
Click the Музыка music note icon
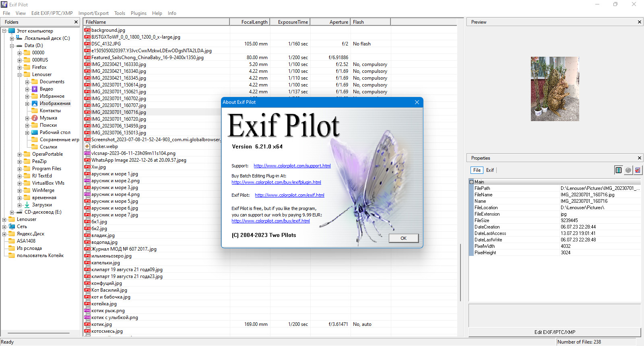[35, 118]
